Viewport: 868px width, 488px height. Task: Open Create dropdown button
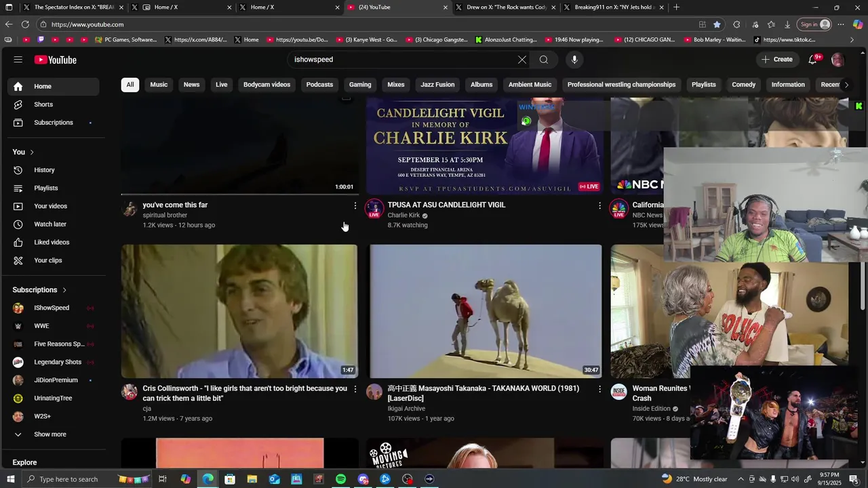[x=777, y=60]
